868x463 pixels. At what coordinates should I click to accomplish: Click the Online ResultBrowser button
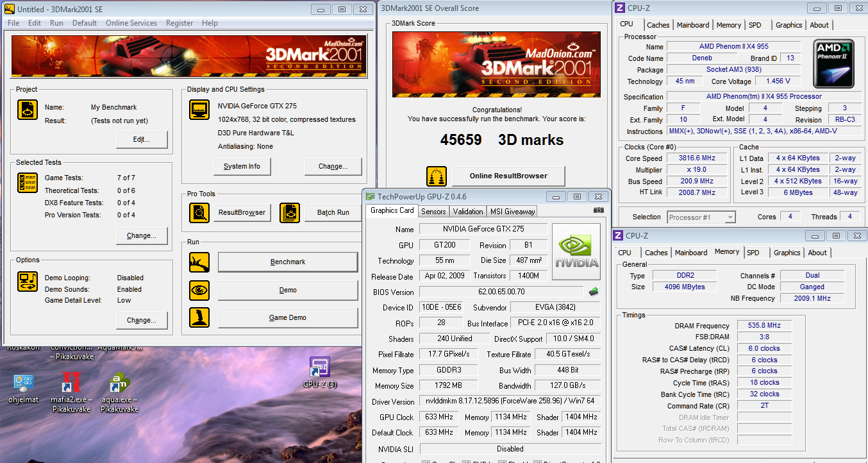pyautogui.click(x=508, y=176)
